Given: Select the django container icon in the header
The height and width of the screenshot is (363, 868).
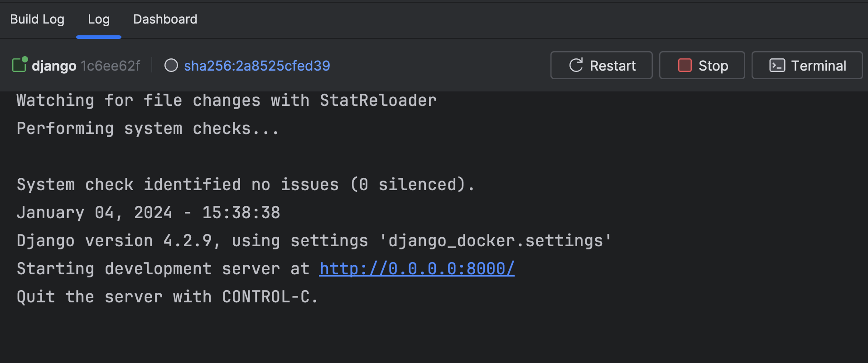Looking at the screenshot, I should tap(19, 65).
